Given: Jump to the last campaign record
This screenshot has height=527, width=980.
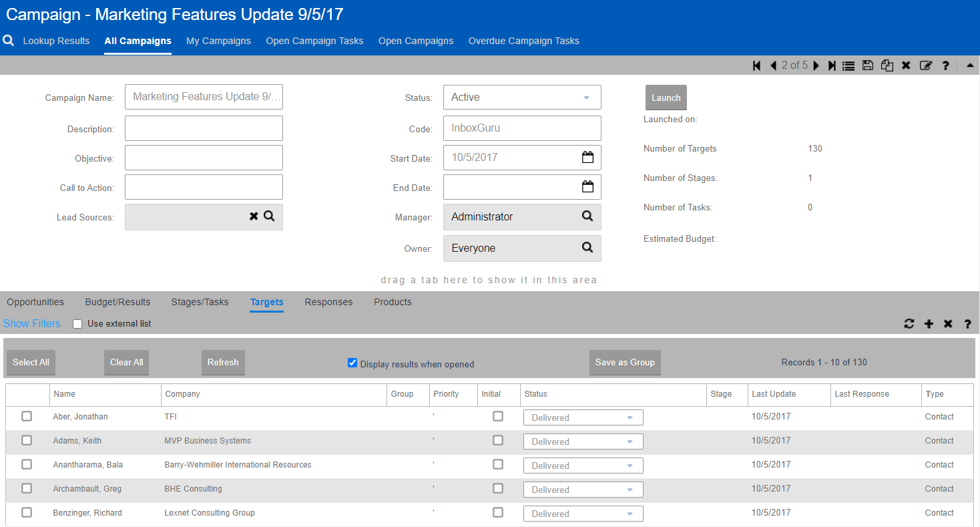Looking at the screenshot, I should [x=832, y=65].
